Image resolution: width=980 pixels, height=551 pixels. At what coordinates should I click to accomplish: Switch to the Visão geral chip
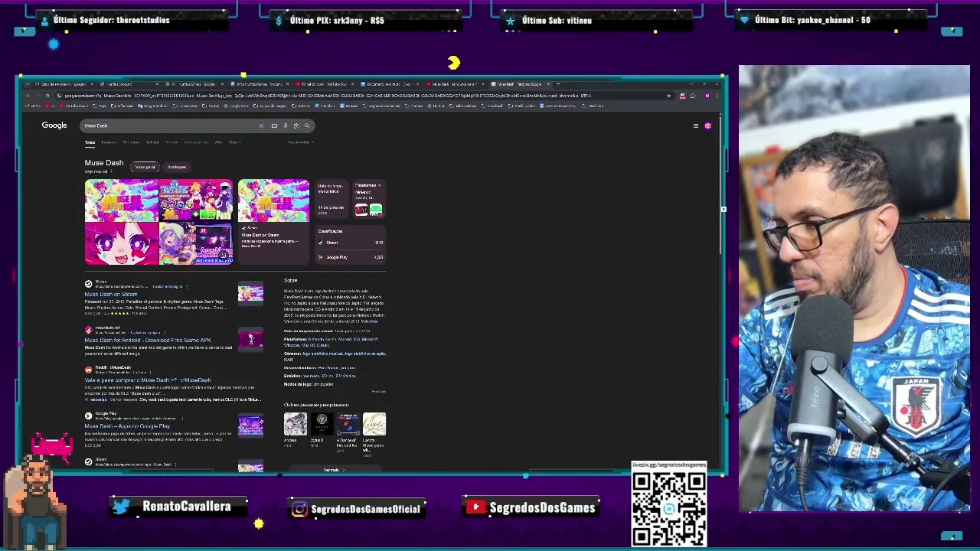coord(145,167)
